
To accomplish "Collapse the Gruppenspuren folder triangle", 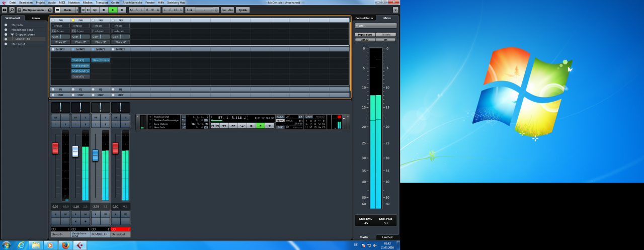I will [x=12, y=34].
